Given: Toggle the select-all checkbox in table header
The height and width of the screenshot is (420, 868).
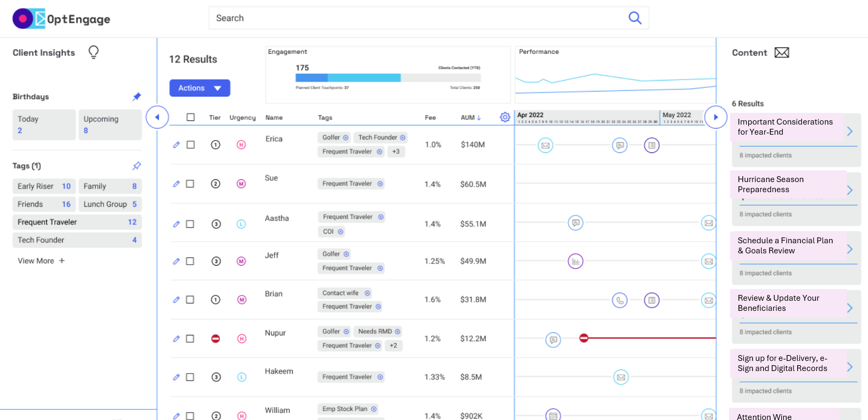Looking at the screenshot, I should (x=191, y=117).
